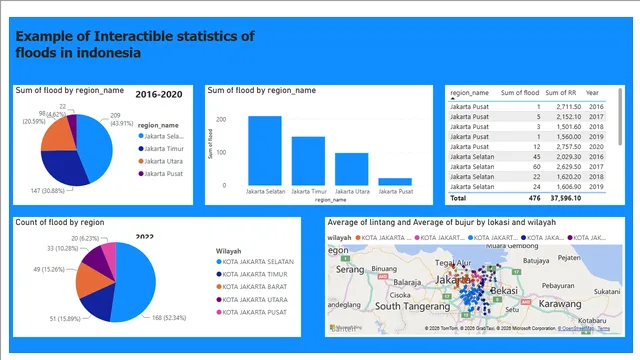Click the map title Average of lintang and Average of bujur
Screen dimensions: 640x360
[442, 222]
